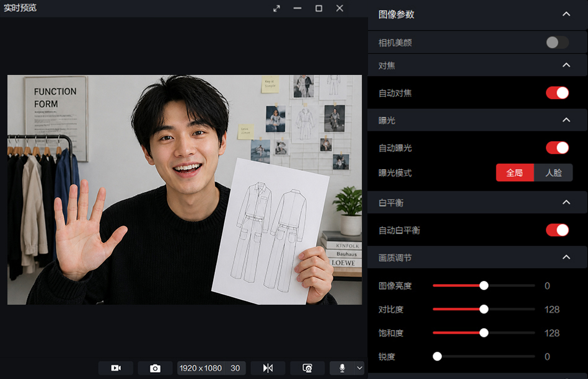
Task: Collapse the 曝光 section
Action: 566,120
